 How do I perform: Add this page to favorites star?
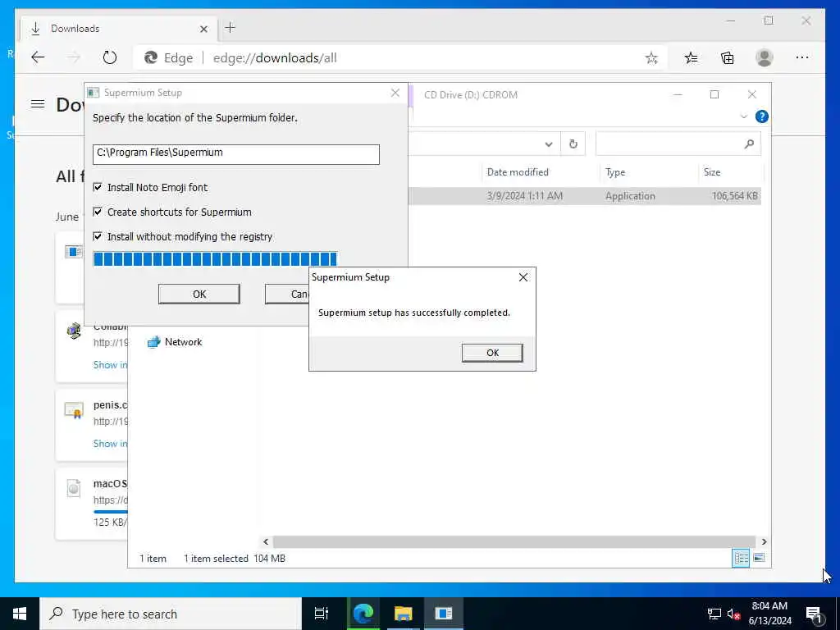coord(651,58)
